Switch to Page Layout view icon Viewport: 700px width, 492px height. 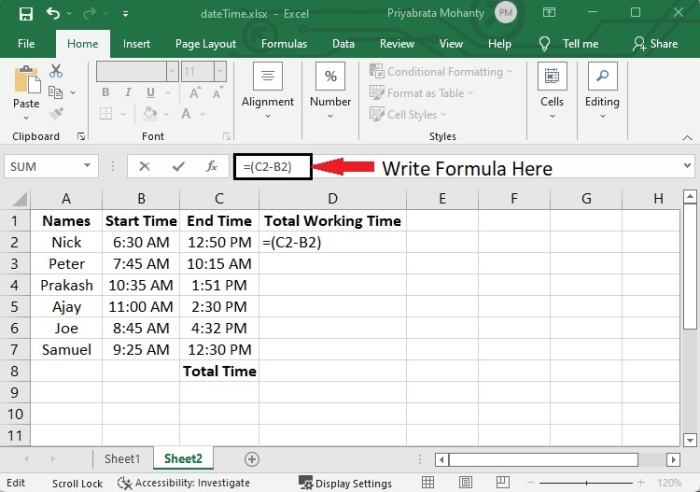[465, 483]
